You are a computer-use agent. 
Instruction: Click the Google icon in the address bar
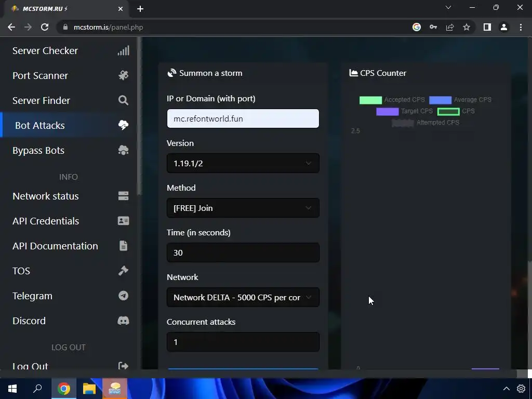pos(416,27)
